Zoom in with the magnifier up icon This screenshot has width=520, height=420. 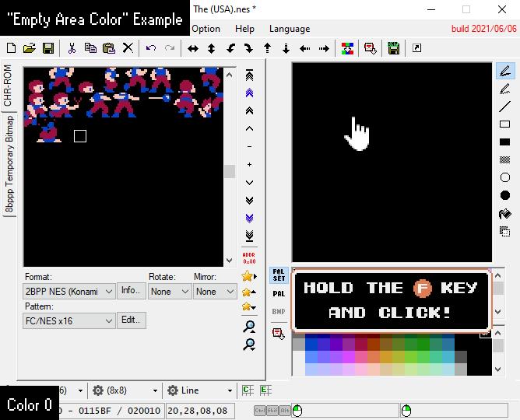point(249,327)
